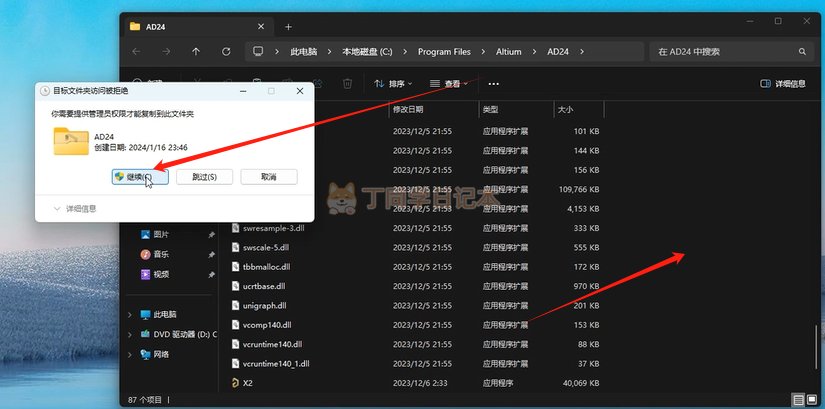825x409 pixels.
Task: Click the file list vertical scrollbar
Action: [816, 347]
